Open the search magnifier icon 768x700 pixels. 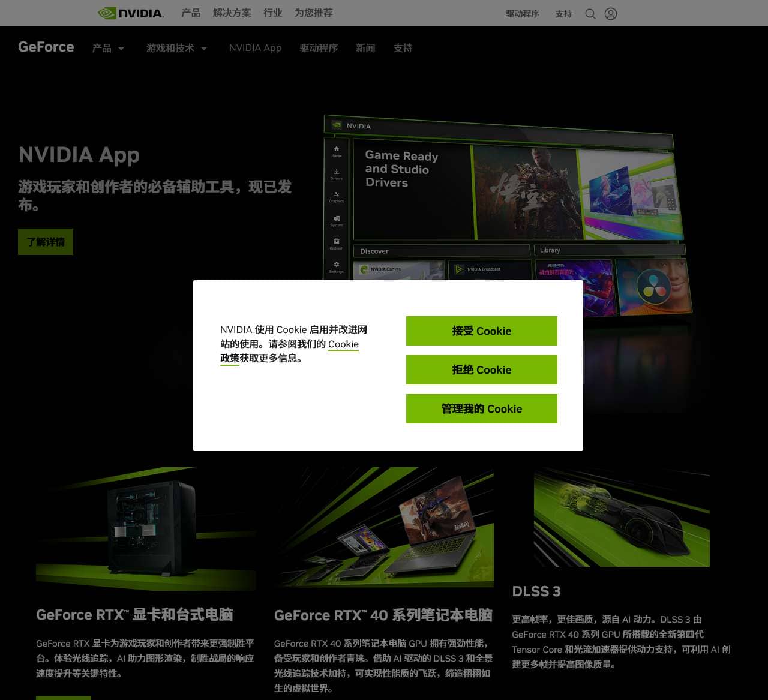tap(590, 14)
